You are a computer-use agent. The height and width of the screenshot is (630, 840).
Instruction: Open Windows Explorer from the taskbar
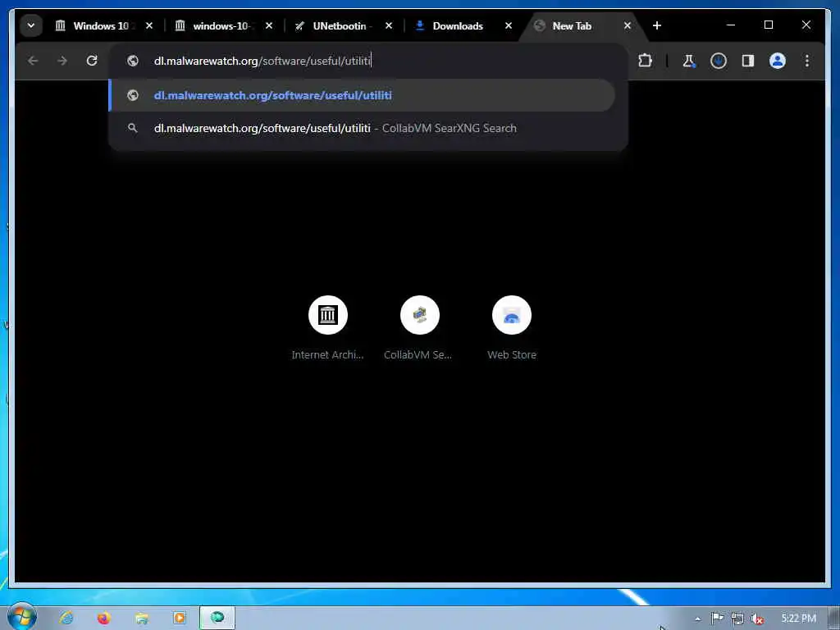click(x=141, y=618)
